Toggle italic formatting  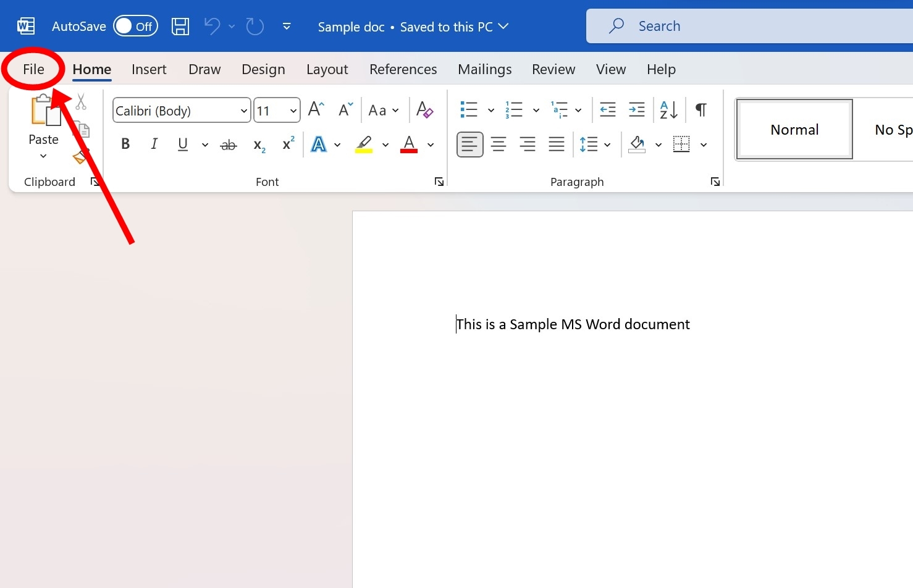(154, 145)
